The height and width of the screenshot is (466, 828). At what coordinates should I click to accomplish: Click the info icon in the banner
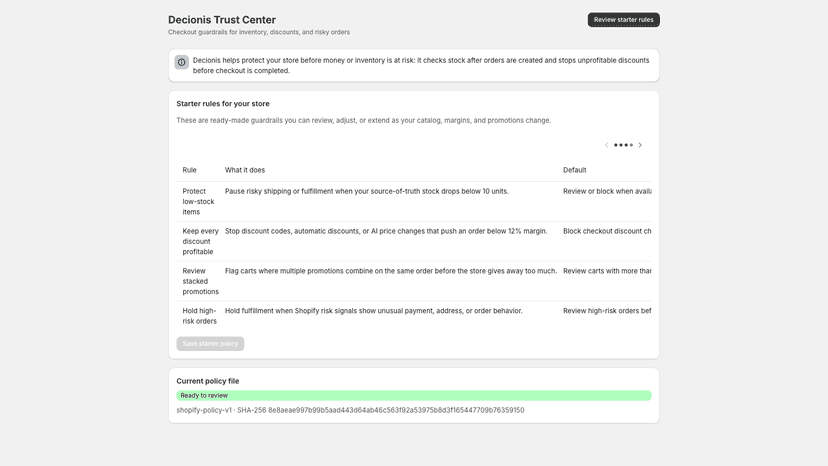[x=182, y=62]
